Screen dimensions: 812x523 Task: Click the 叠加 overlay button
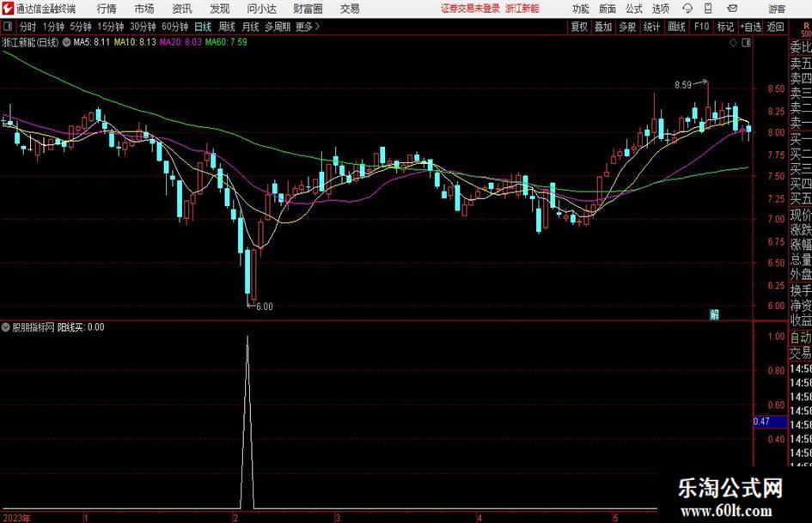pyautogui.click(x=603, y=27)
